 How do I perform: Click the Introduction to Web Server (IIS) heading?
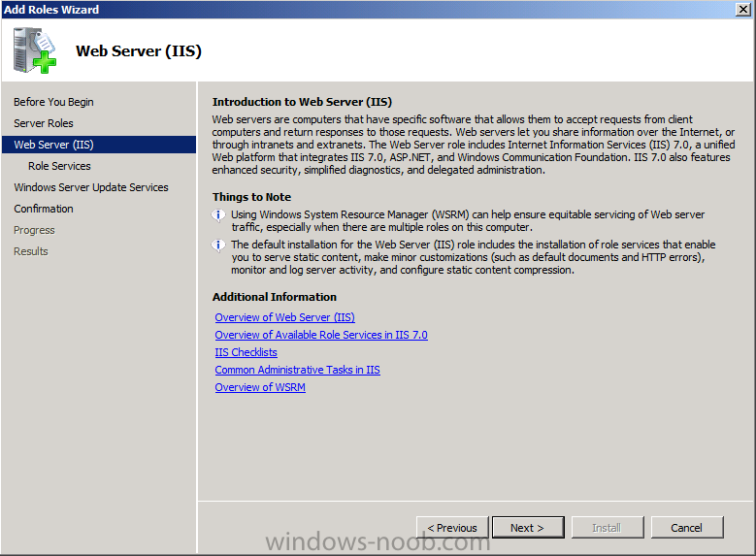click(303, 102)
